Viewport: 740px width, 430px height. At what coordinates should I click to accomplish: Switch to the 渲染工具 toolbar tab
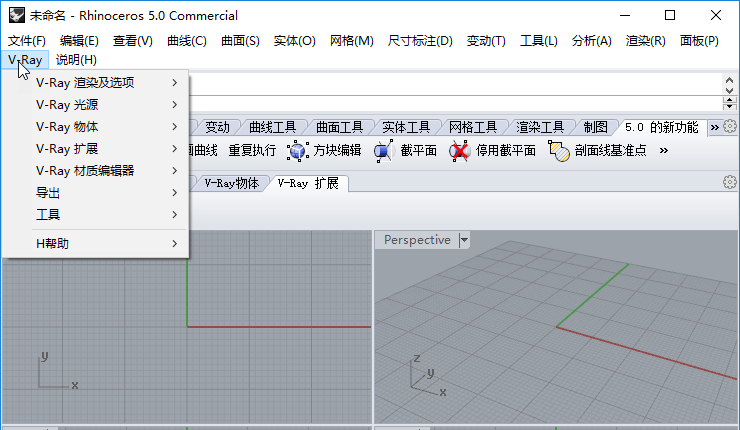pyautogui.click(x=540, y=127)
